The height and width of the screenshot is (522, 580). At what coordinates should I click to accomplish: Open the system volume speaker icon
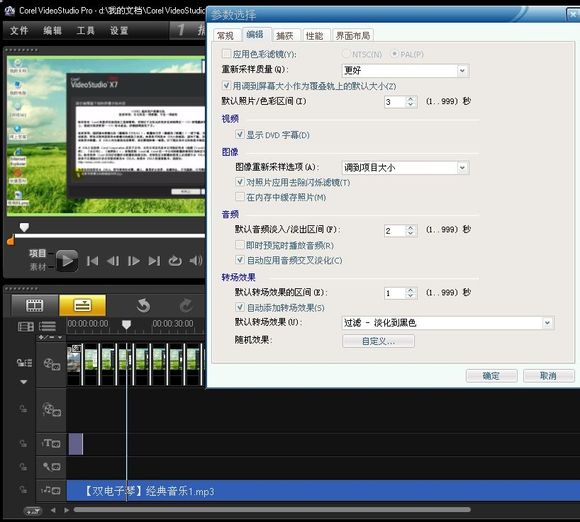tap(196, 261)
